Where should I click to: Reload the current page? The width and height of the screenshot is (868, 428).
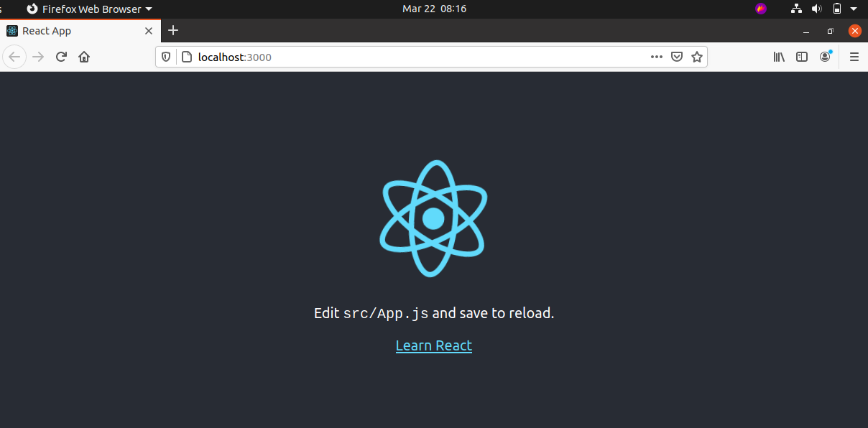[x=62, y=57]
